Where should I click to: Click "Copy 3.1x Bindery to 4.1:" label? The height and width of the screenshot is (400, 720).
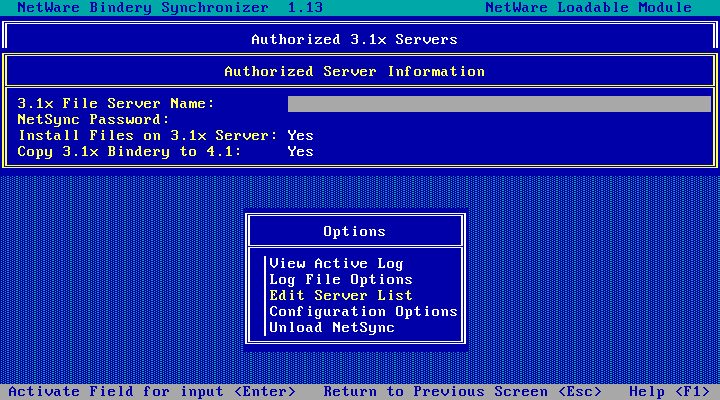(129, 152)
